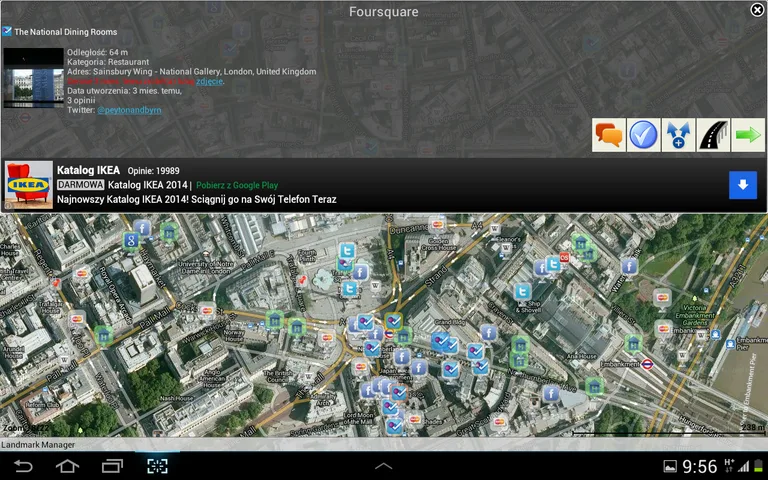Tap the Embankment Underground roundel
768x480 pixels.
[647, 364]
